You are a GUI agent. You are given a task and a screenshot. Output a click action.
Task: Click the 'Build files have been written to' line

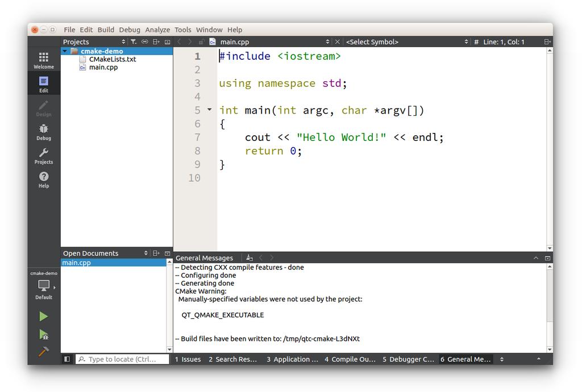(267, 339)
